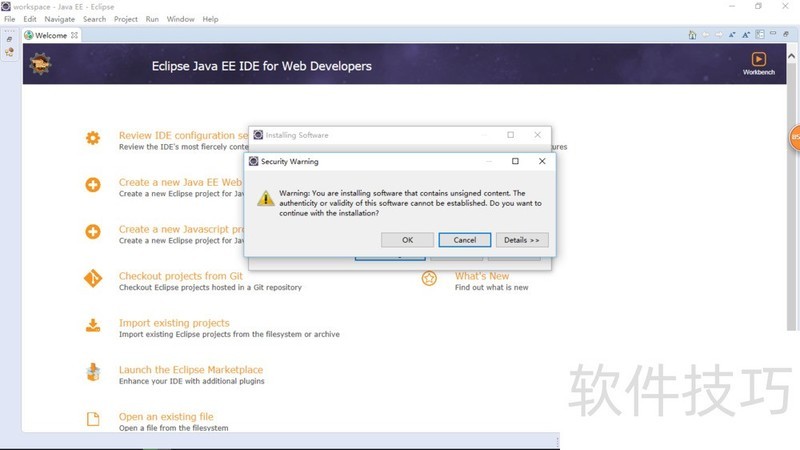Viewport: 800px width, 450px height.
Task: Click the restore icon in left trim bar
Action: coord(9,39)
